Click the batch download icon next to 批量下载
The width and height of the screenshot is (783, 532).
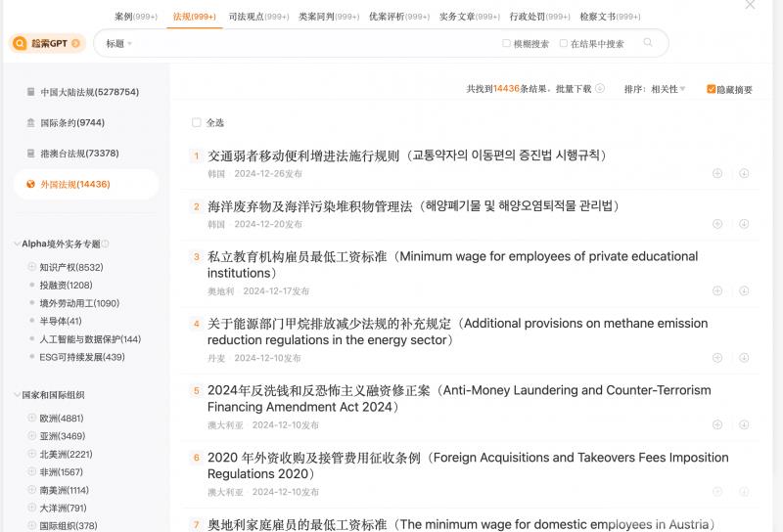[x=600, y=88]
